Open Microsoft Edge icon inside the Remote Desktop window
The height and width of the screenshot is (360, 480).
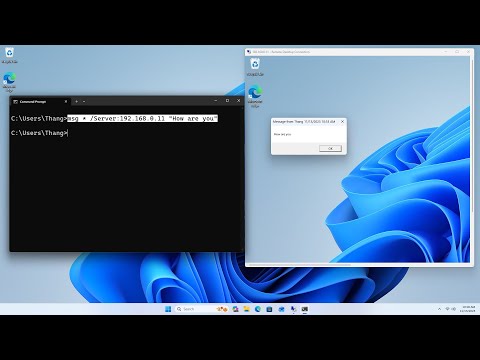[255, 96]
